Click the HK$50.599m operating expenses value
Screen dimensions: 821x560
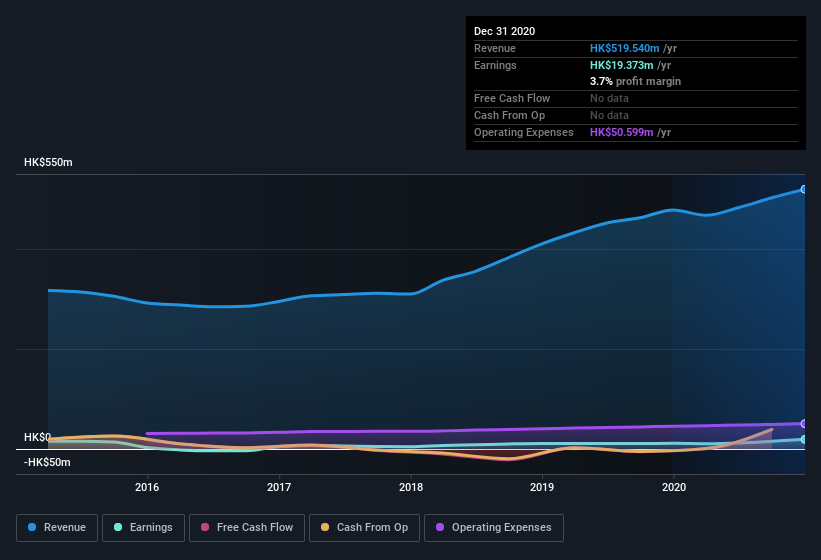(622, 132)
